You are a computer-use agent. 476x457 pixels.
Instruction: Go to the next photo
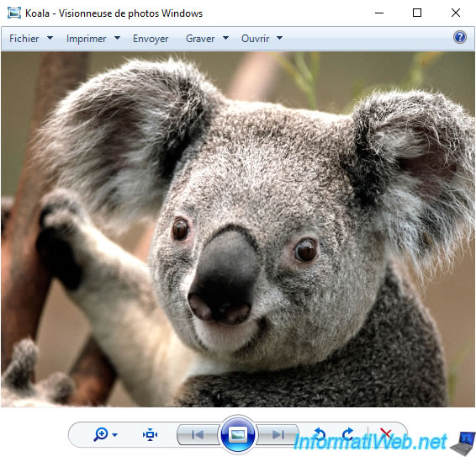278,434
